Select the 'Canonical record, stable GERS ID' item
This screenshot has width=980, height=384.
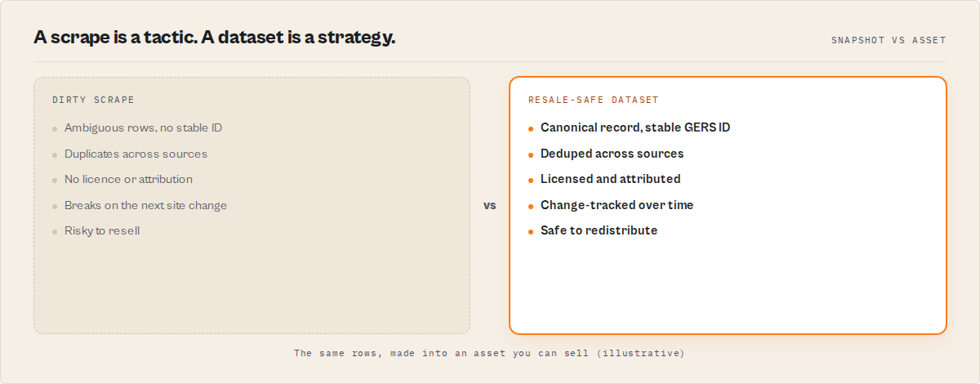click(x=635, y=128)
